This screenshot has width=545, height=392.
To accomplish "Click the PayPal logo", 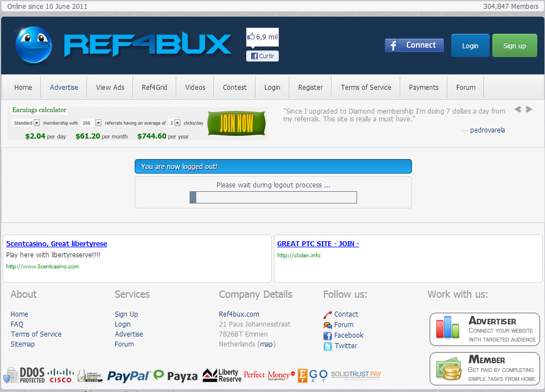I will pos(129,376).
